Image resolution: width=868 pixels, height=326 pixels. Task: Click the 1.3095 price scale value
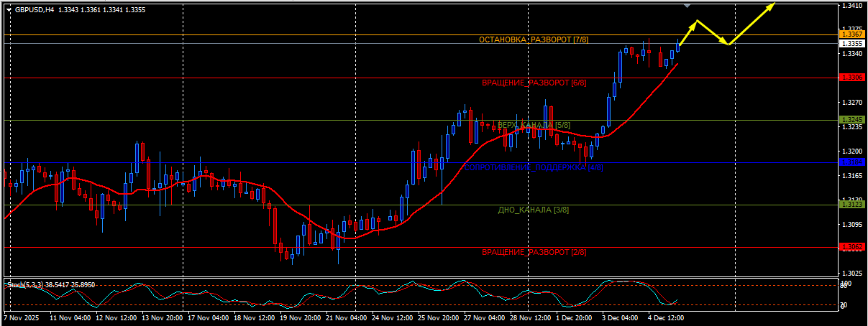[851, 224]
